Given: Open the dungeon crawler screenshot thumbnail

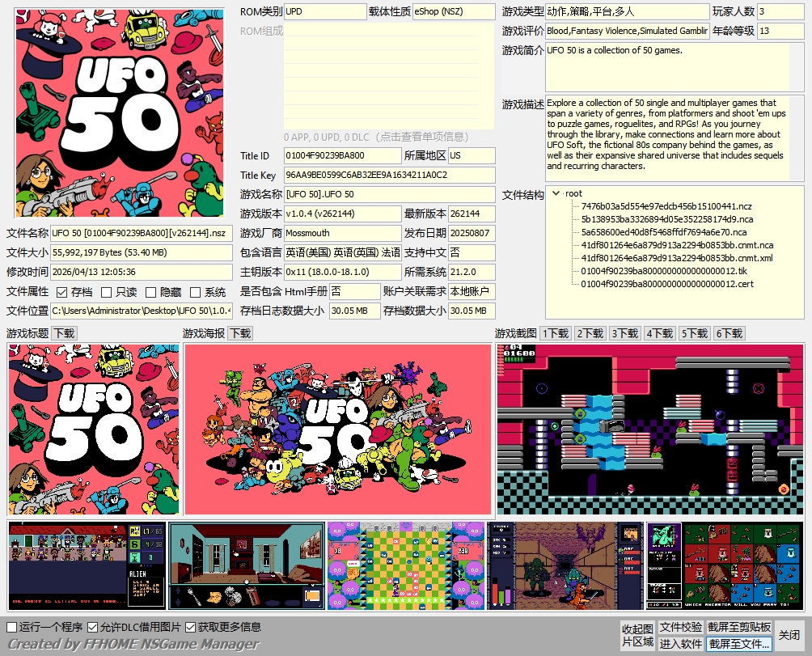Looking at the screenshot, I should [566, 566].
